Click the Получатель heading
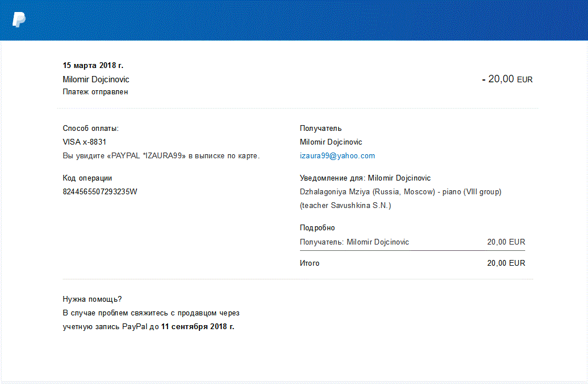 pos(321,129)
